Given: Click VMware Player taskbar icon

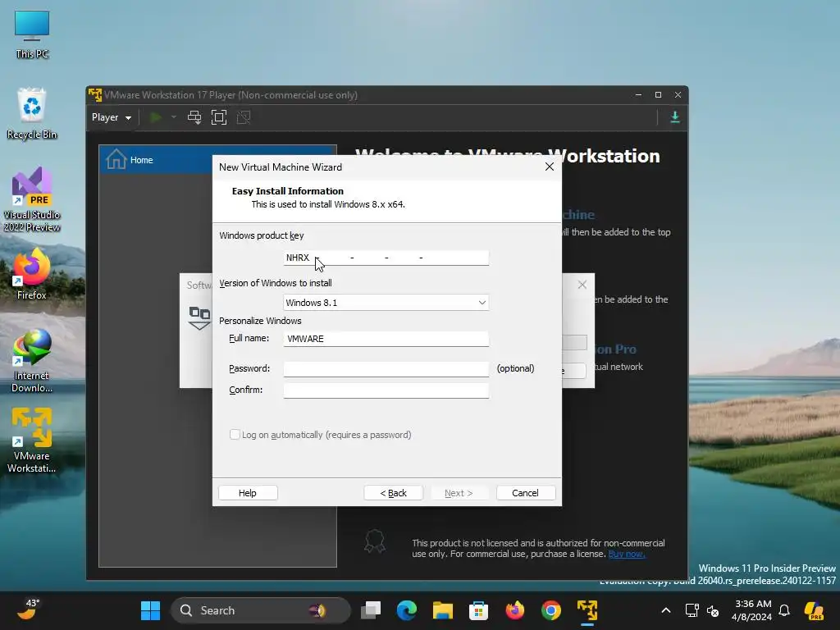Looking at the screenshot, I should tap(587, 610).
